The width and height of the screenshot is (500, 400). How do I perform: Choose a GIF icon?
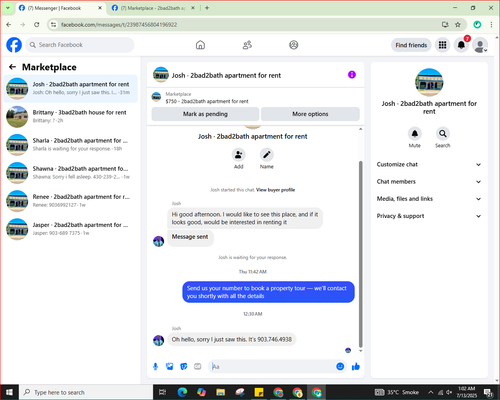coord(198,367)
